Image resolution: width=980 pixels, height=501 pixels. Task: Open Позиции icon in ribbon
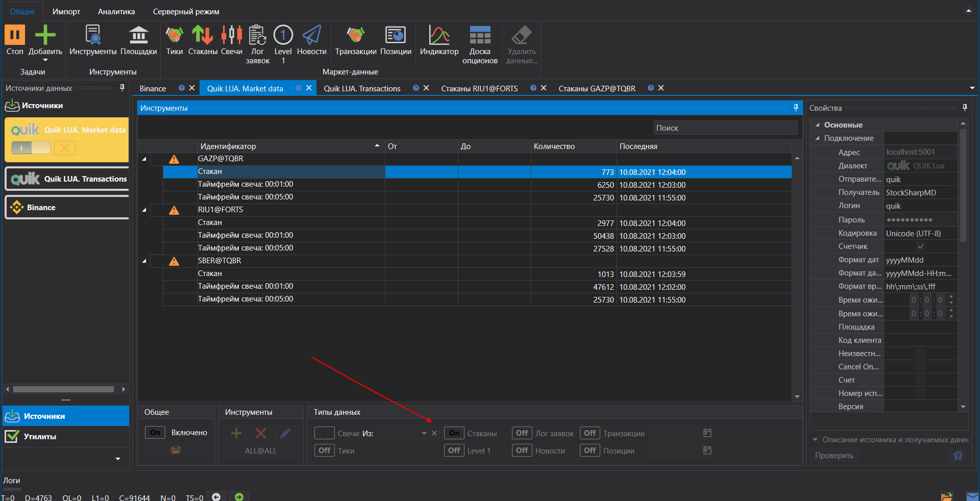(x=396, y=35)
